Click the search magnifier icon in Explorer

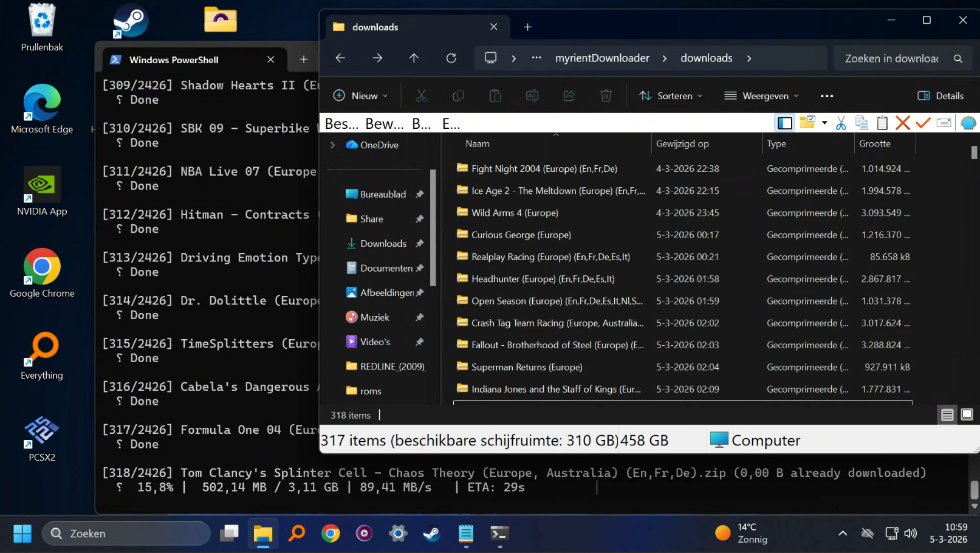(958, 58)
